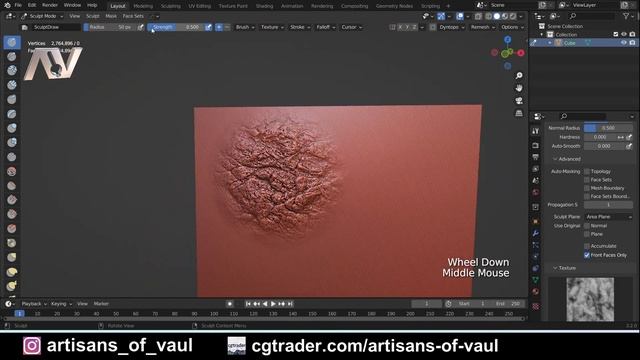Viewport: 640px width, 360px height.
Task: Toggle strength pressure sensitivity icon
Action: (208, 27)
